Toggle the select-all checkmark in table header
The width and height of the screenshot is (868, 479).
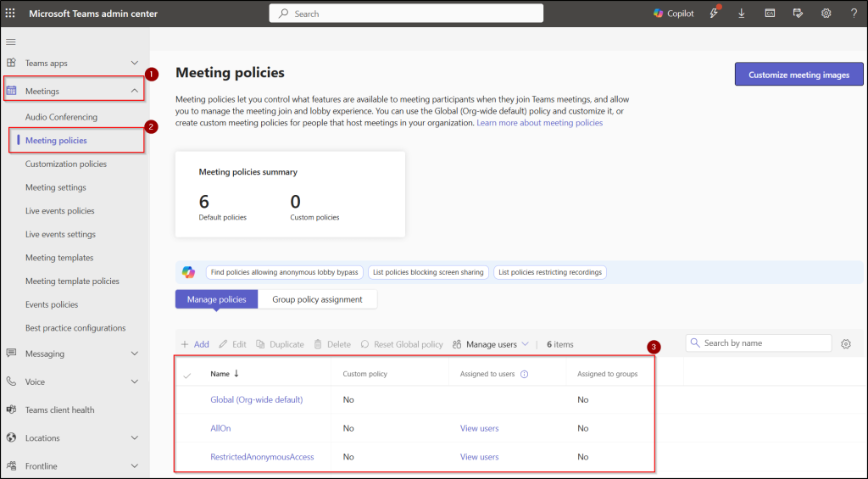(x=187, y=376)
